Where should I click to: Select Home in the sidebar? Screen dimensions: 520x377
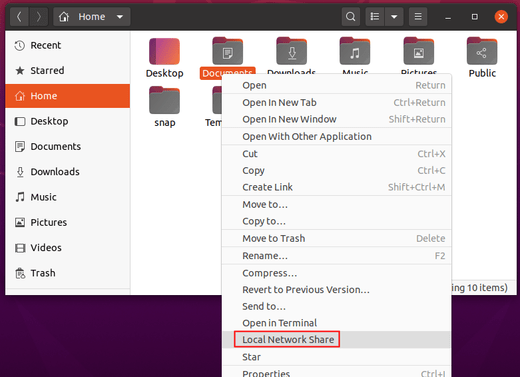(68, 96)
